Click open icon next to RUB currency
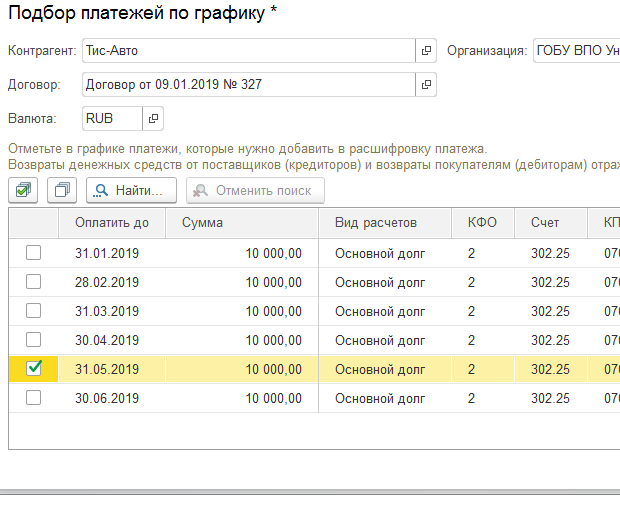620x532 pixels. click(154, 118)
